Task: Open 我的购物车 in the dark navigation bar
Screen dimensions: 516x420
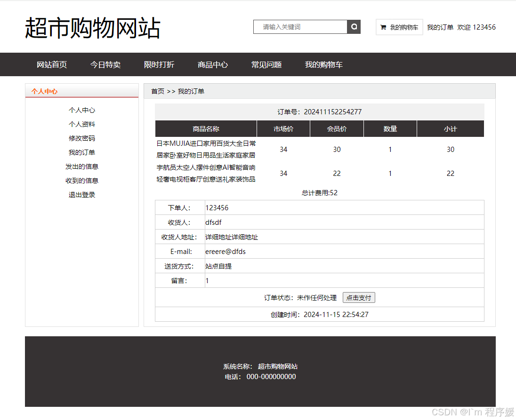Action: click(x=324, y=64)
